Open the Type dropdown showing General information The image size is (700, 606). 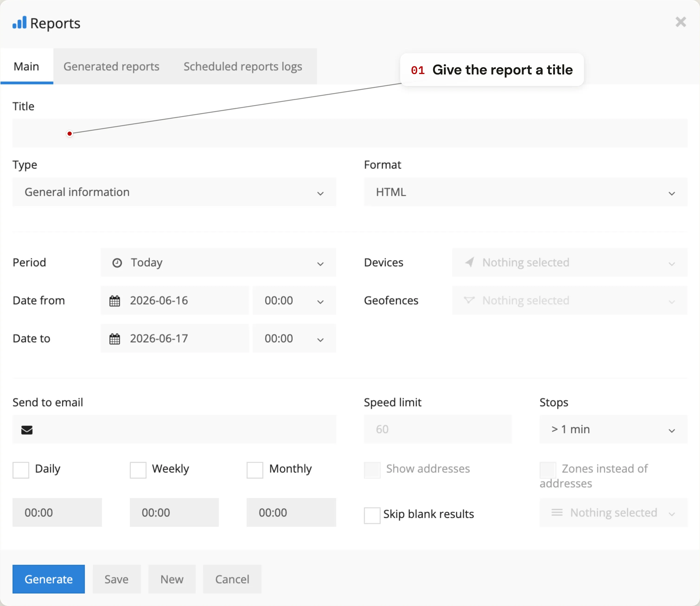[x=174, y=192]
